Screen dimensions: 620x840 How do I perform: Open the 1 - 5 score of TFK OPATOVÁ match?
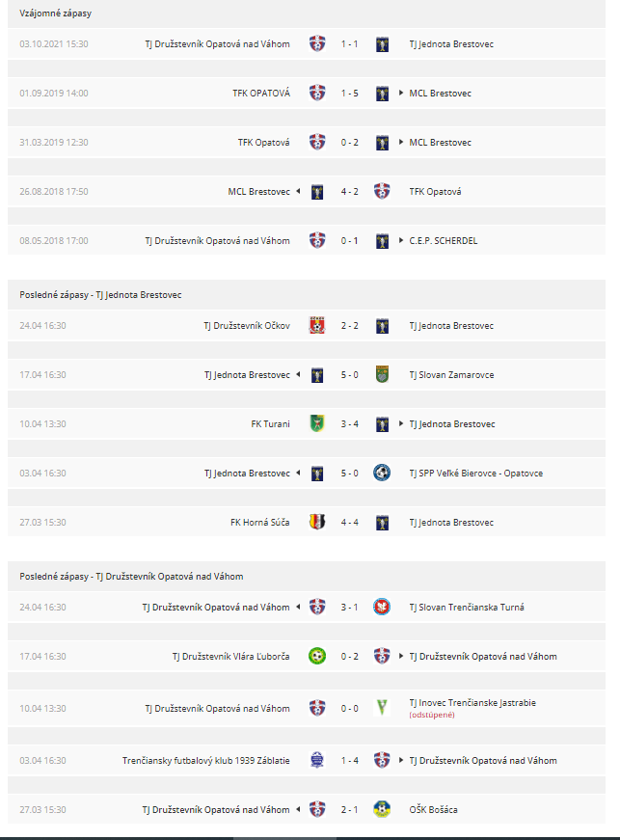[x=350, y=94]
